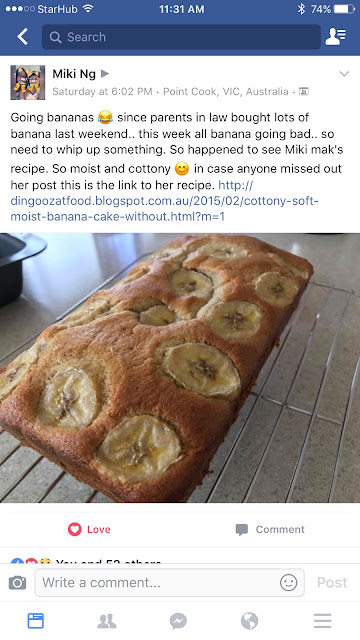Tap the camera icon beside comment box

click(x=17, y=582)
